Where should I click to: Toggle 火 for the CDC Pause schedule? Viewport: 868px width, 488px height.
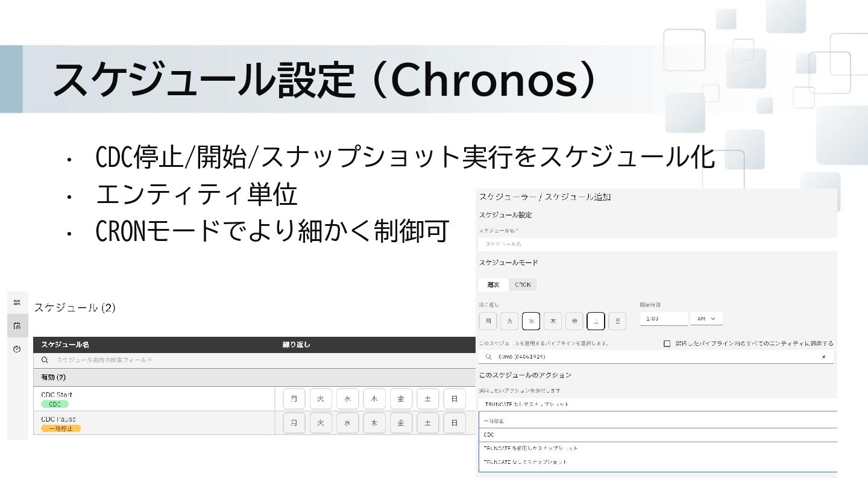pos(321,423)
